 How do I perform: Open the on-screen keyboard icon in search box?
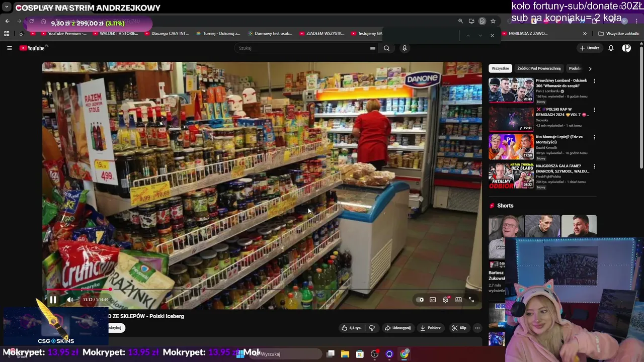point(373,48)
